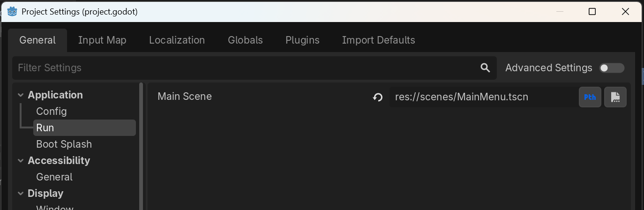The image size is (644, 210).
Task: Collapse the Application category
Action: (20, 95)
